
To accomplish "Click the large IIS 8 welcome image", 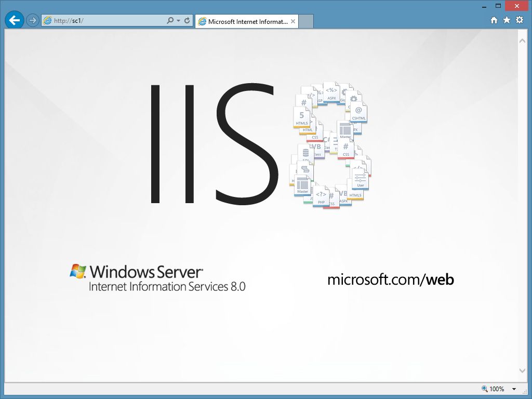I will tap(261, 144).
